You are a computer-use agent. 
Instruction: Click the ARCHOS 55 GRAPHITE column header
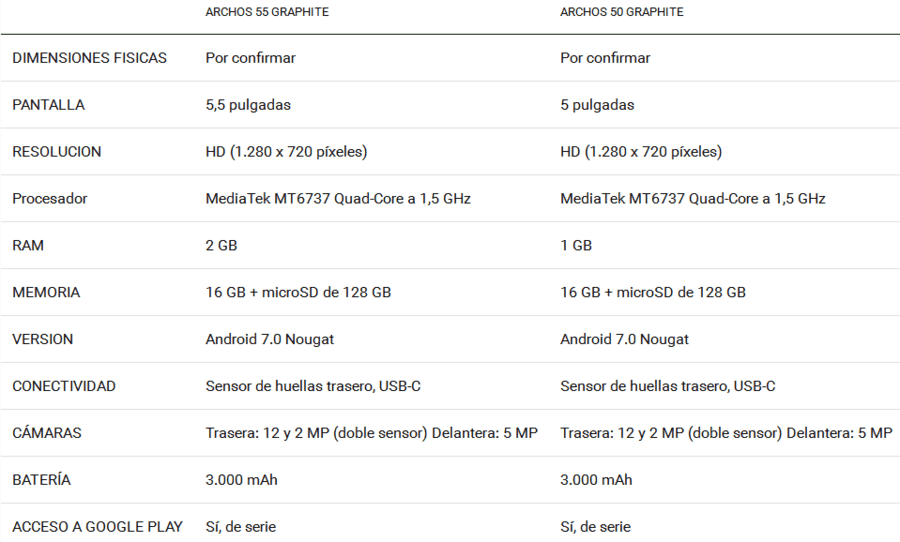coord(267,12)
